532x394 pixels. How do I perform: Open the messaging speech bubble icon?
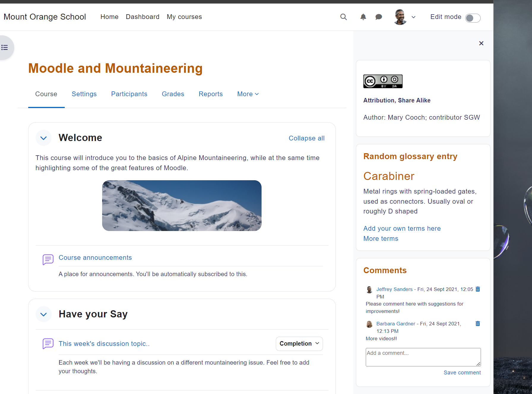379,17
